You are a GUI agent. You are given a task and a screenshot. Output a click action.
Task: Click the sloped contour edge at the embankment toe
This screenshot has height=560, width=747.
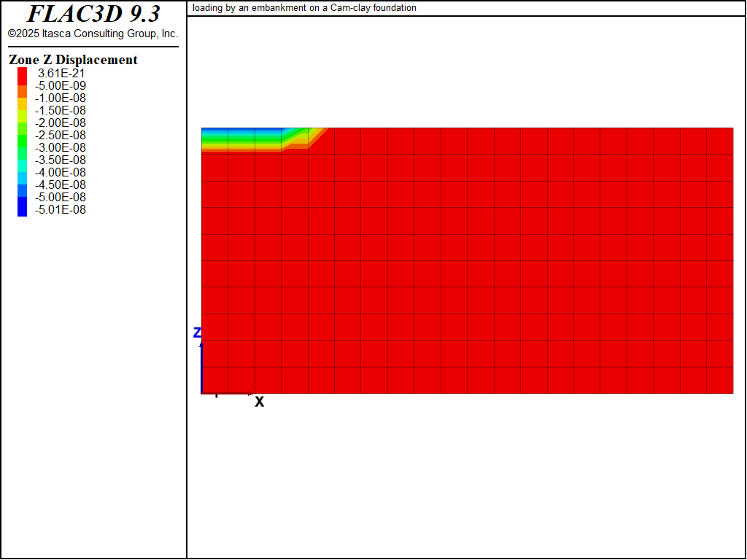(314, 139)
